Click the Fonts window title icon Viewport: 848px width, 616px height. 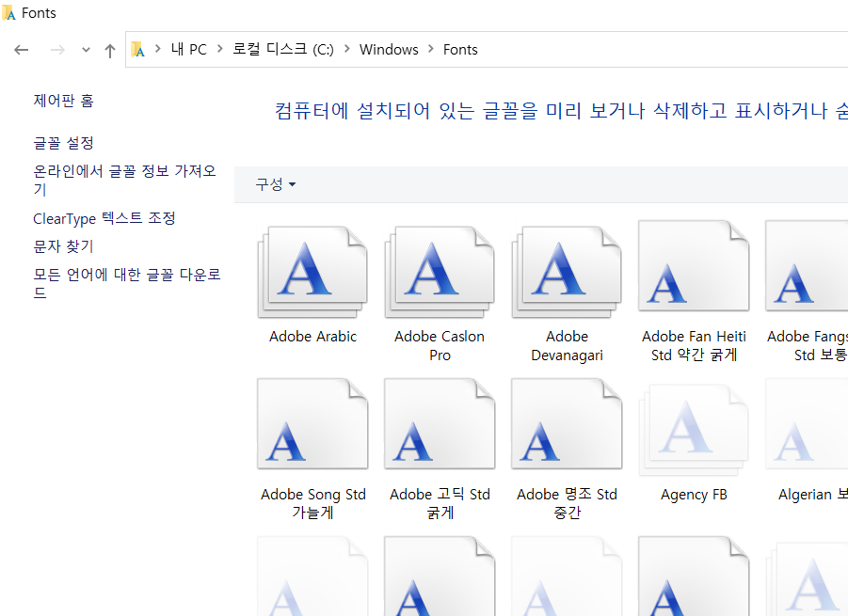point(8,12)
